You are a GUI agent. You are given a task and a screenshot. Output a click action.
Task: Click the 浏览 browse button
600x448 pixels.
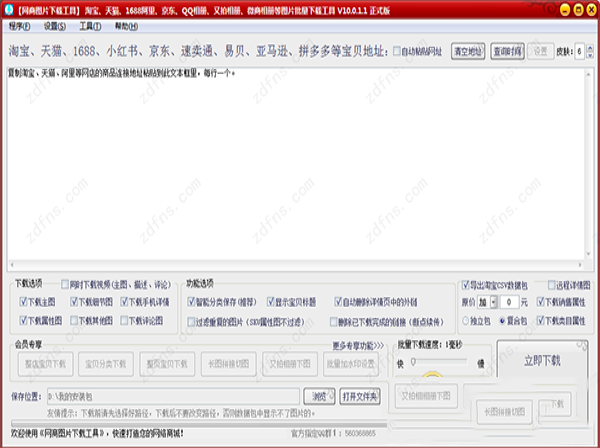(x=319, y=396)
